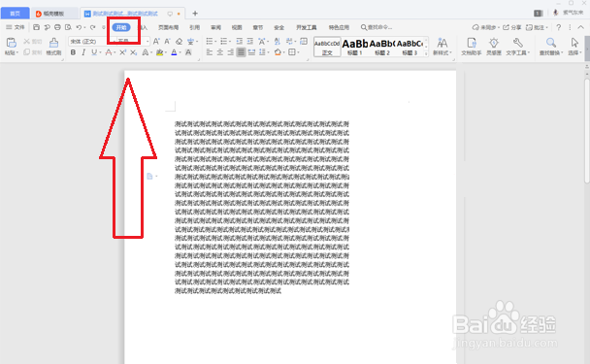590x364 pixels.
Task: Clear formatting with the eraser icon
Action: 180,41
